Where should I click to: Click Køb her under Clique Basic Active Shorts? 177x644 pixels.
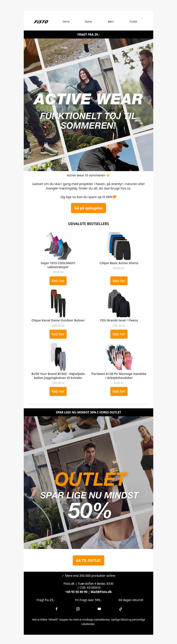[x=119, y=281]
